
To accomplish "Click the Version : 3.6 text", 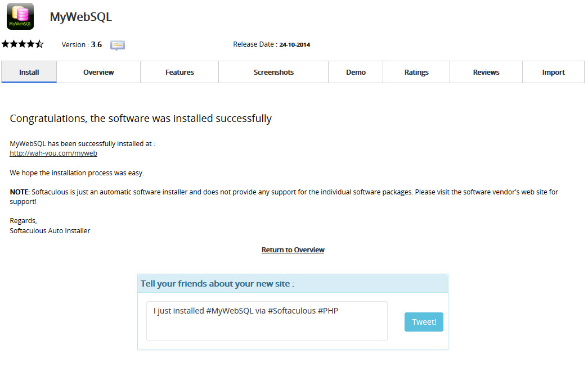I will 82,44.
